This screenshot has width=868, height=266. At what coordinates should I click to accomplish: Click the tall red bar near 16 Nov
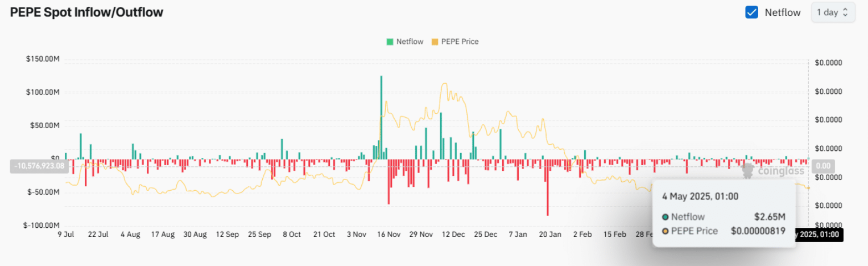click(x=388, y=182)
